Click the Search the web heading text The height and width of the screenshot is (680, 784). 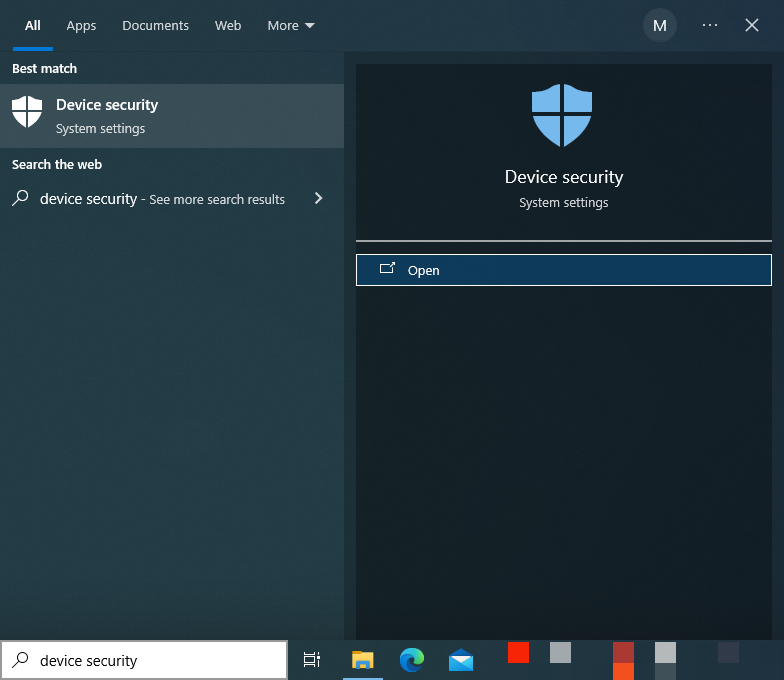tap(57, 164)
